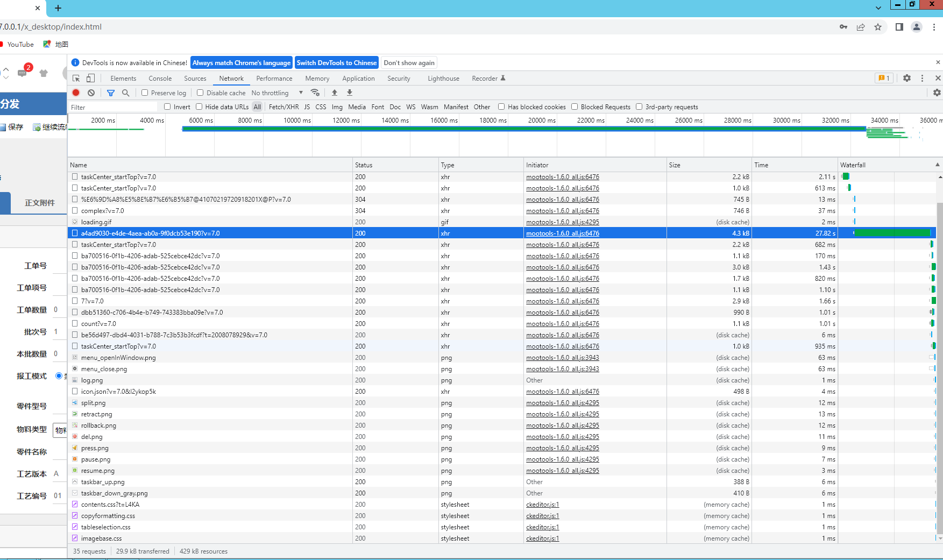Check the Disable cache option
Screen dimensions: 943x560
pyautogui.click(x=200, y=93)
